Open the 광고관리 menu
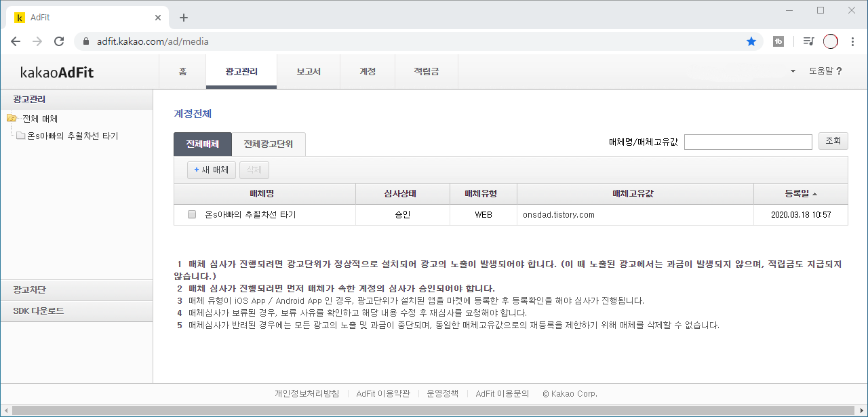 tap(241, 71)
